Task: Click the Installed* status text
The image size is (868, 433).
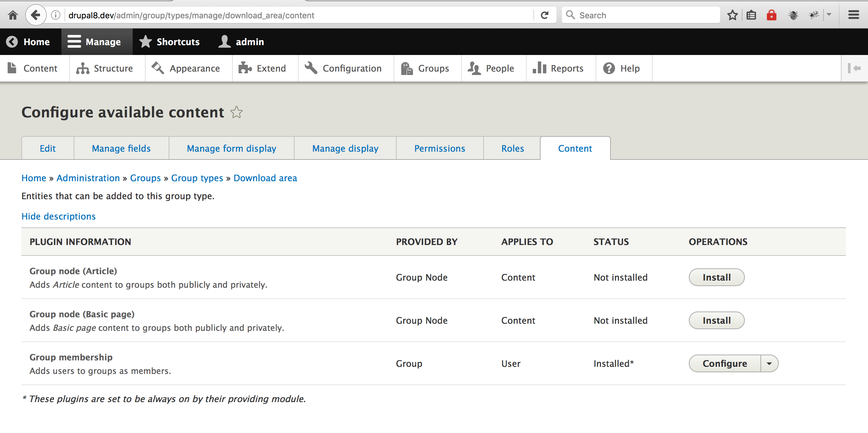Action: (614, 363)
